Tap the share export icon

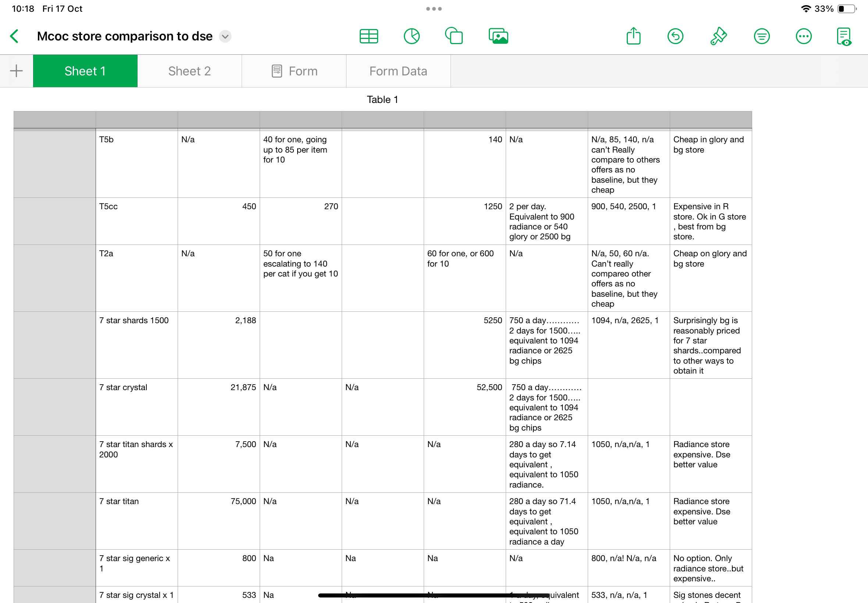pyautogui.click(x=633, y=36)
